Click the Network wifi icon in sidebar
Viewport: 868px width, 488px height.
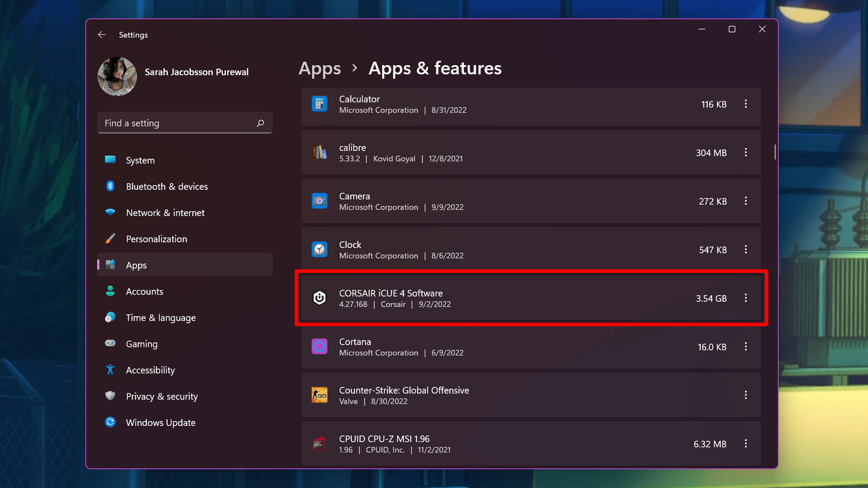(110, 212)
